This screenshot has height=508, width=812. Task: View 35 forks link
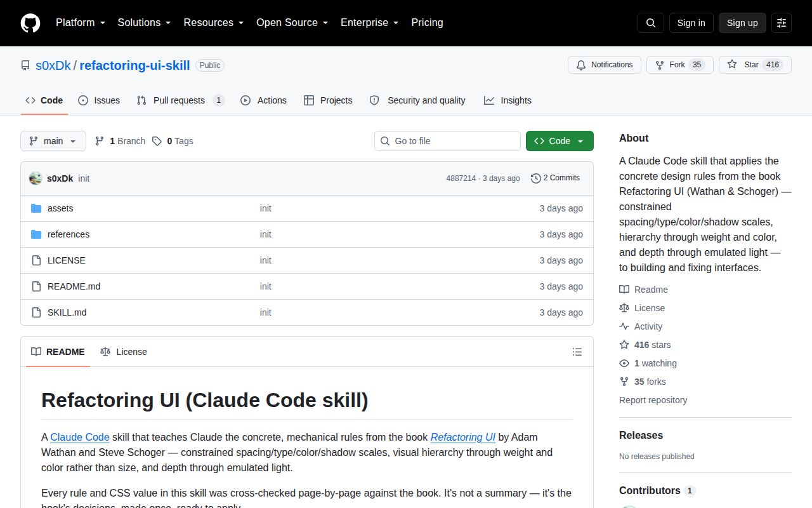point(643,382)
